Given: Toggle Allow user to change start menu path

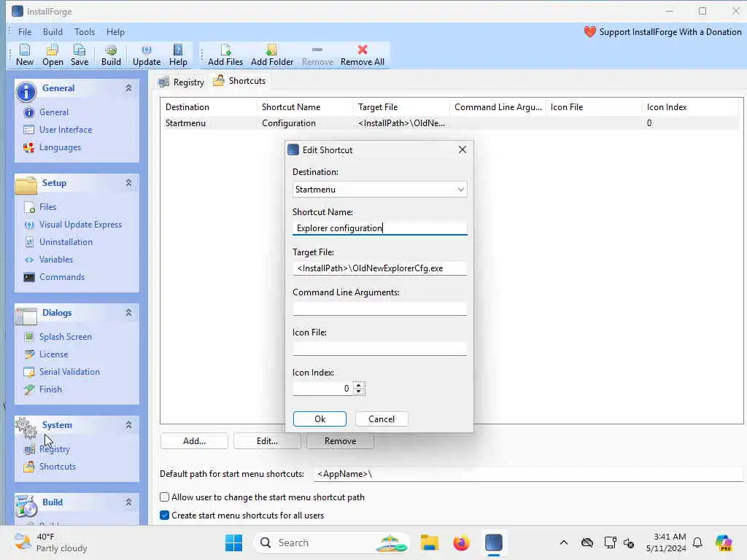Looking at the screenshot, I should [164, 497].
